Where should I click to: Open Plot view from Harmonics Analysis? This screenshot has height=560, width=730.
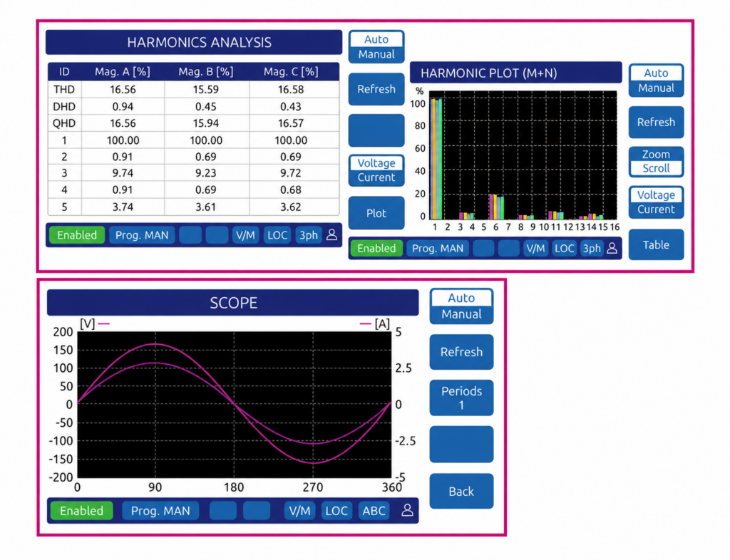[376, 213]
